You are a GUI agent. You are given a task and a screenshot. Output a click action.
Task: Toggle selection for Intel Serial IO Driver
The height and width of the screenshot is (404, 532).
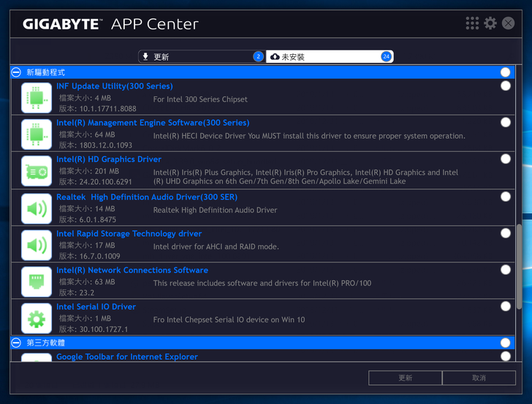pyautogui.click(x=506, y=306)
